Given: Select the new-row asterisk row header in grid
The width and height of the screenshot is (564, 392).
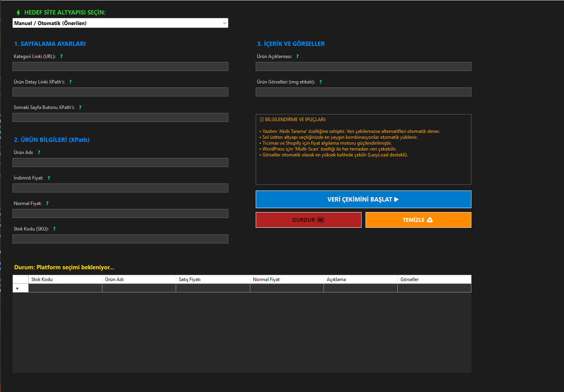Looking at the screenshot, I should pyautogui.click(x=20, y=288).
